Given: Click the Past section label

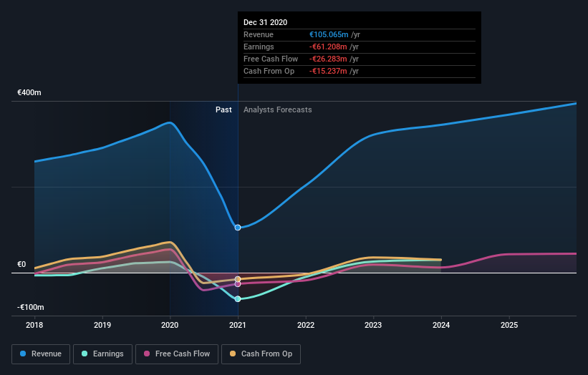Looking at the screenshot, I should [x=223, y=109].
